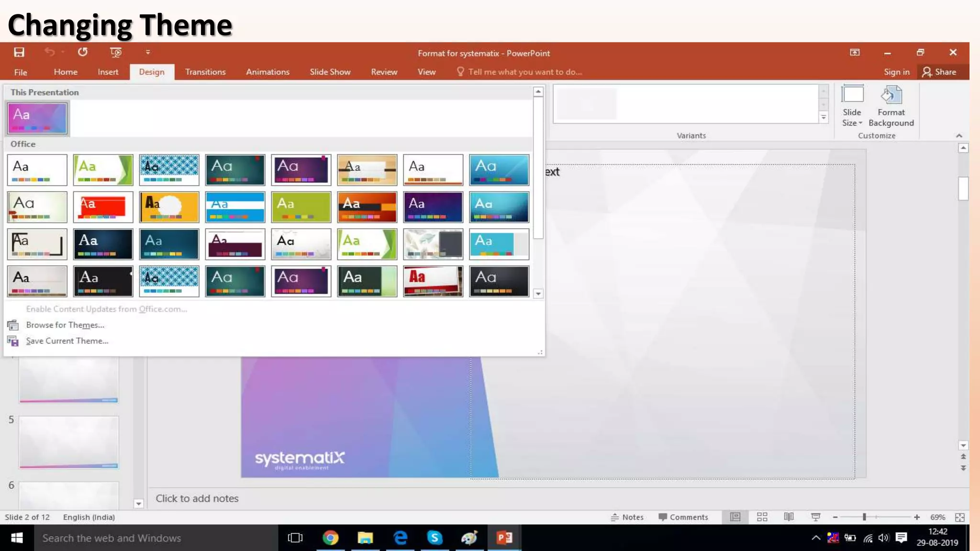Screen dimensions: 980x551
Task: Click the 69% zoom level
Action: coord(937,517)
